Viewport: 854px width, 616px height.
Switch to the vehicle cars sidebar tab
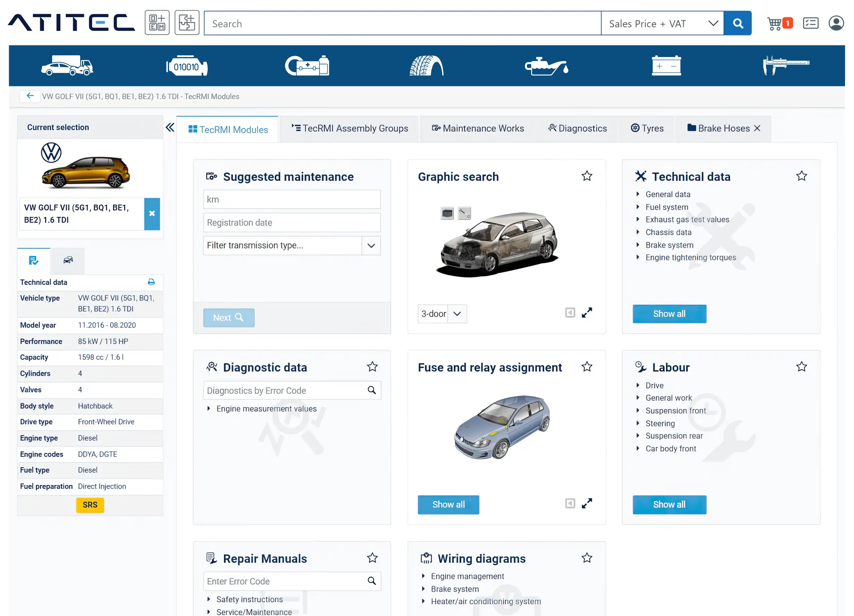point(68,261)
